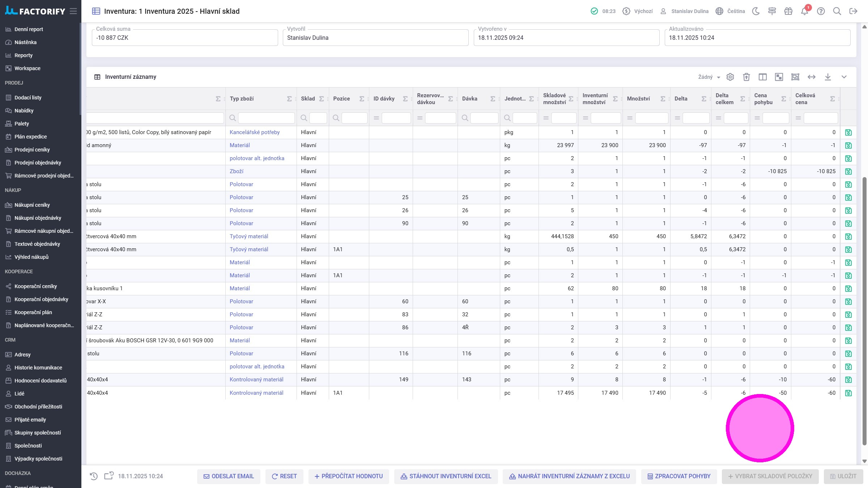This screenshot has height=488, width=868.
Task: Open the Kancelářské potřeby link
Action: [255, 132]
